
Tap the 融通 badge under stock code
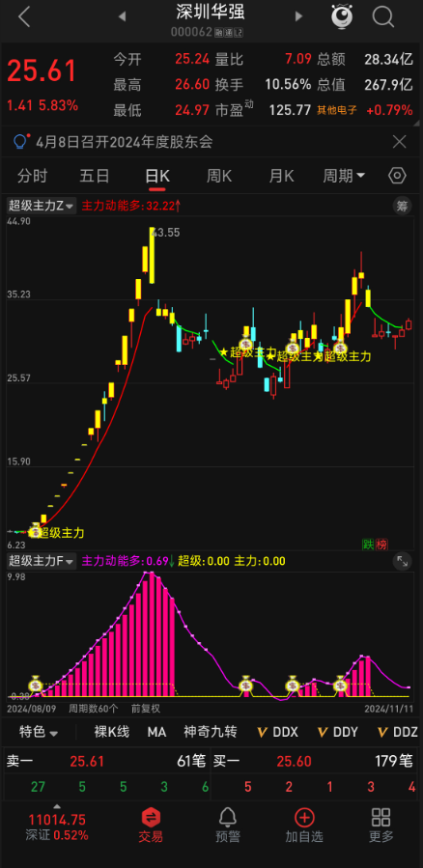coord(229,33)
